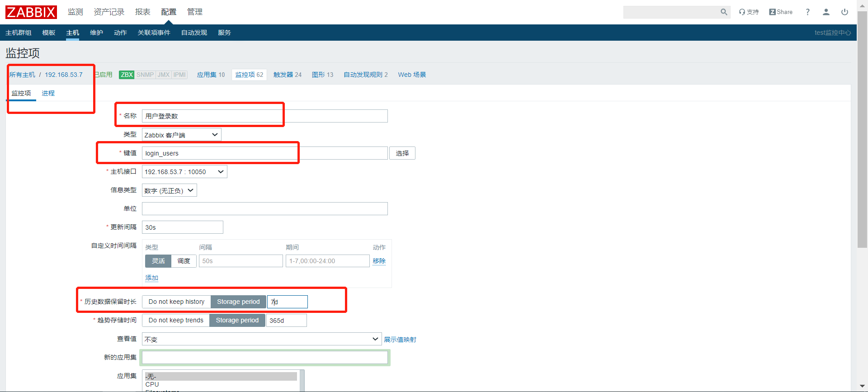Click 所有主机 breadcrumb link

click(x=22, y=75)
